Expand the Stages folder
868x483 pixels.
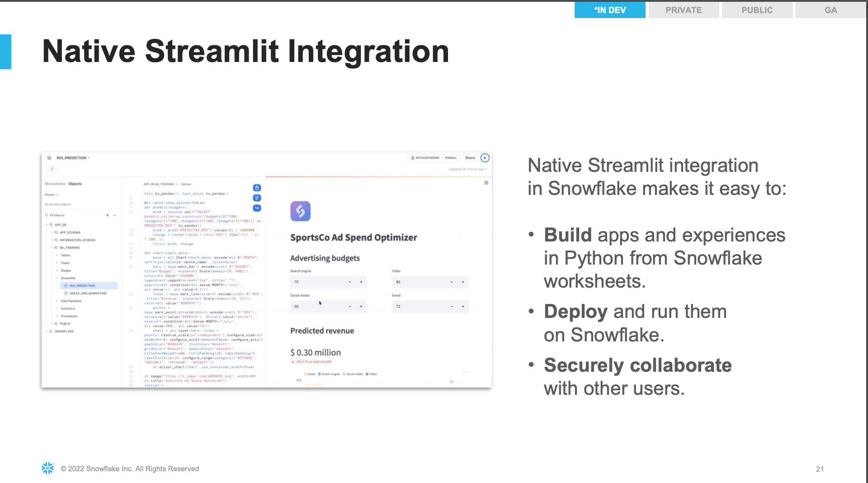[x=57, y=270]
